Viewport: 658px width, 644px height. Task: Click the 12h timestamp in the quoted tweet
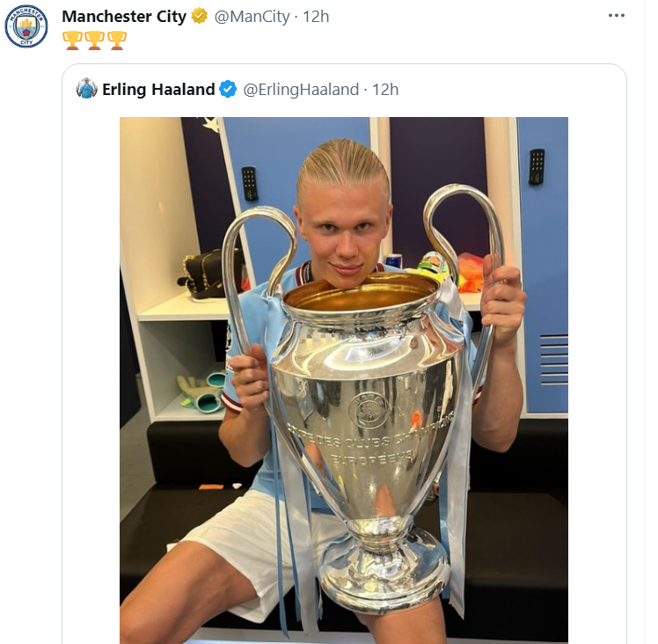(385, 89)
